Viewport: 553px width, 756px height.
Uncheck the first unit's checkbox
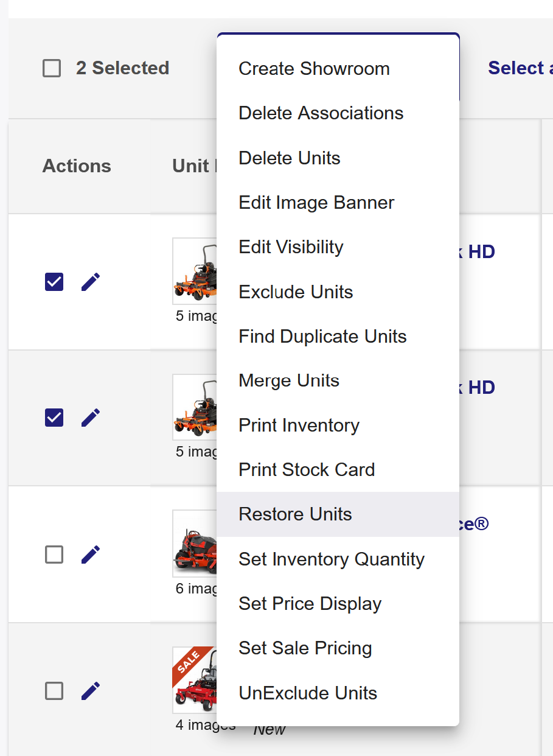(x=54, y=282)
